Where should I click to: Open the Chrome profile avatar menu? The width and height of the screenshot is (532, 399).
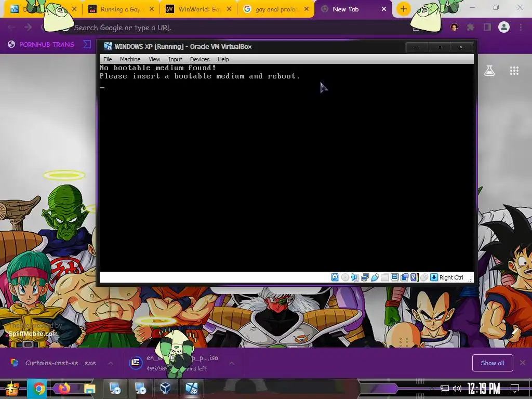pyautogui.click(x=504, y=27)
